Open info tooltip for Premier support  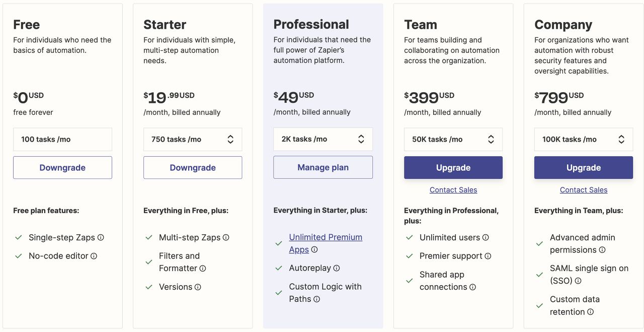click(x=488, y=256)
